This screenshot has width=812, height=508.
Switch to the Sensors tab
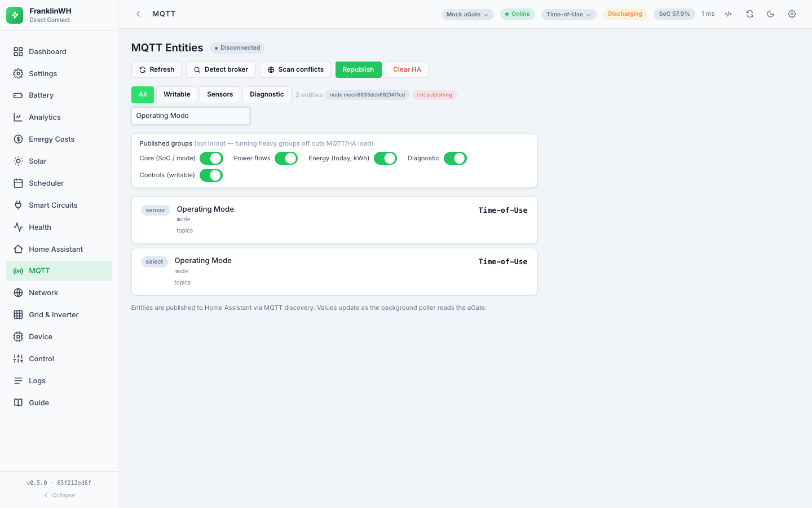[220, 95]
